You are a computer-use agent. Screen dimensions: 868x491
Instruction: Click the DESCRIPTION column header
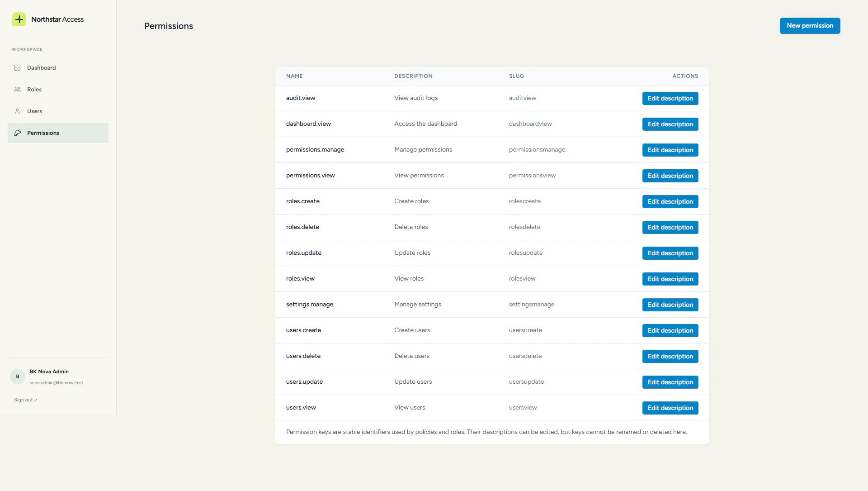pyautogui.click(x=413, y=76)
